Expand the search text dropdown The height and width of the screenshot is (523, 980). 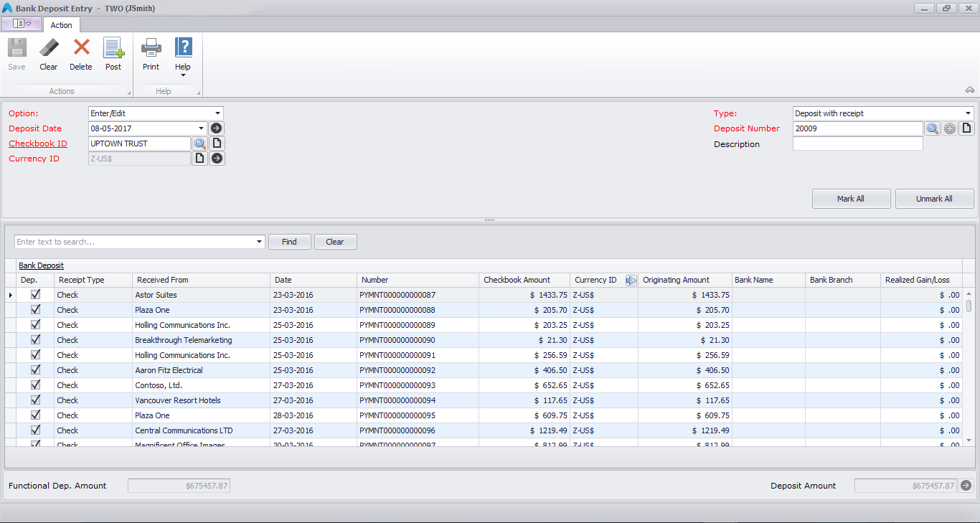260,242
